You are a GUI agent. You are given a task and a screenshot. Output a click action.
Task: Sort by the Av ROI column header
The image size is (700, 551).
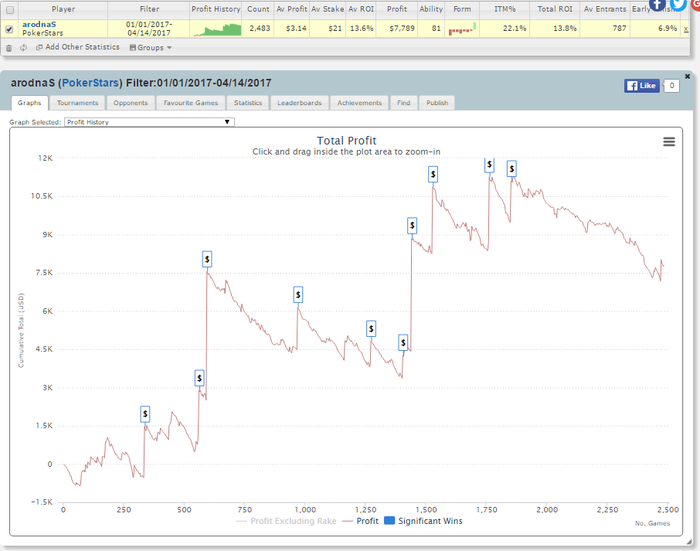(x=361, y=9)
